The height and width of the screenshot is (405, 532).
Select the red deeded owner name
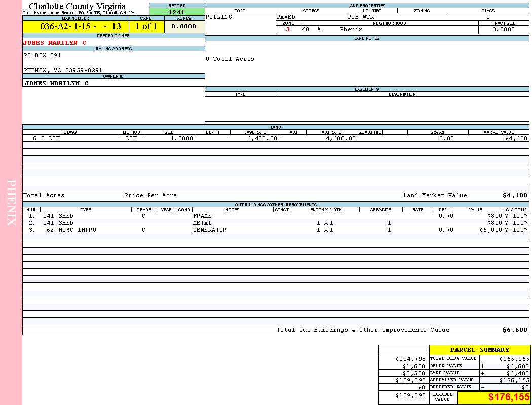point(55,43)
